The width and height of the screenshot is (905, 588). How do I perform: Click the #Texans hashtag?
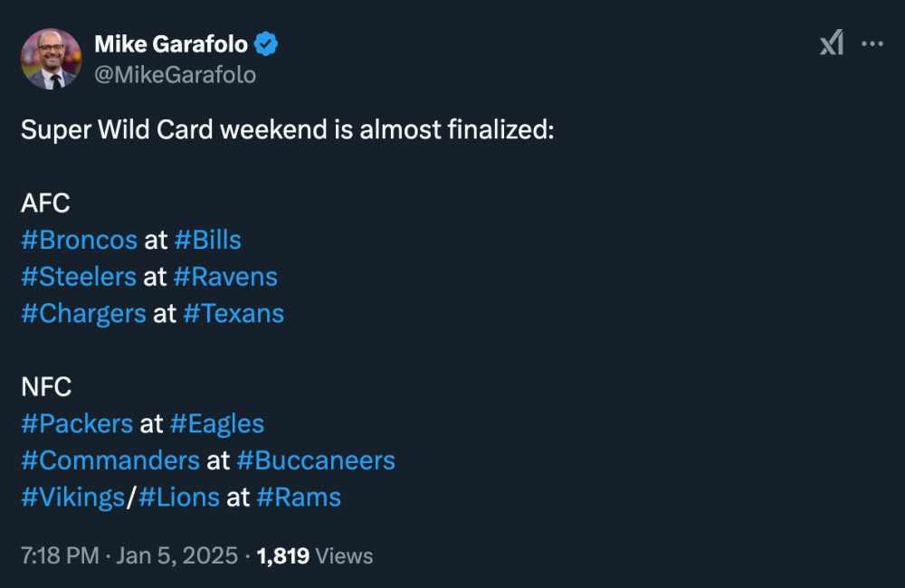(x=233, y=314)
